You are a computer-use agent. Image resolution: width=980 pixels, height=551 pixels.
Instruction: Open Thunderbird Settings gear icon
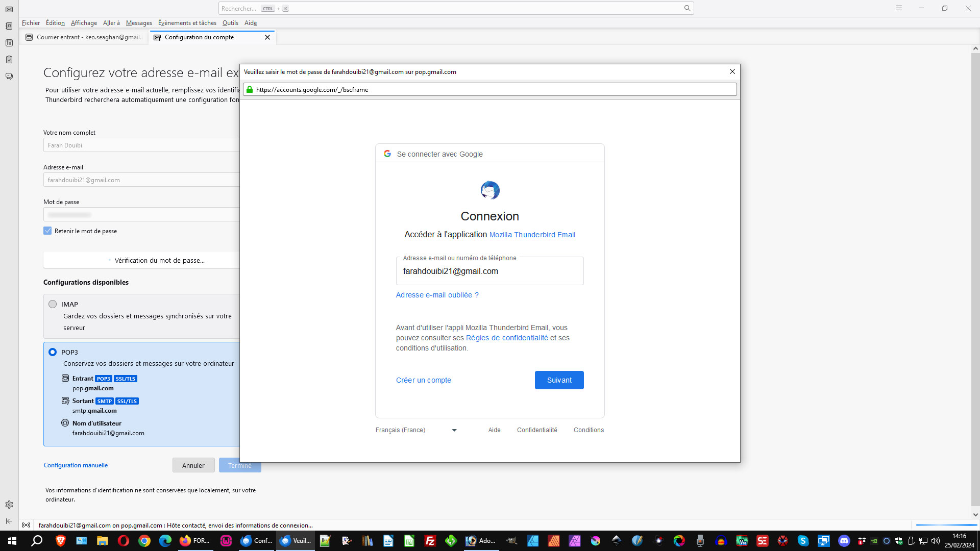click(9, 505)
